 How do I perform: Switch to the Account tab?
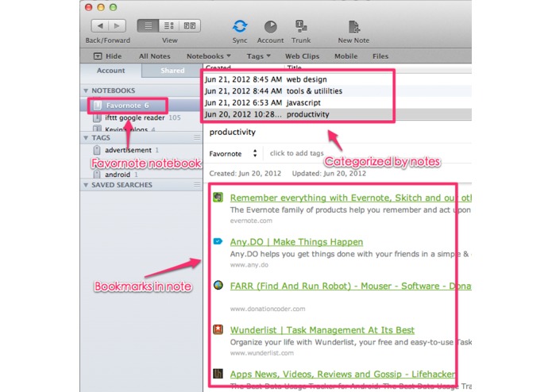click(x=111, y=71)
